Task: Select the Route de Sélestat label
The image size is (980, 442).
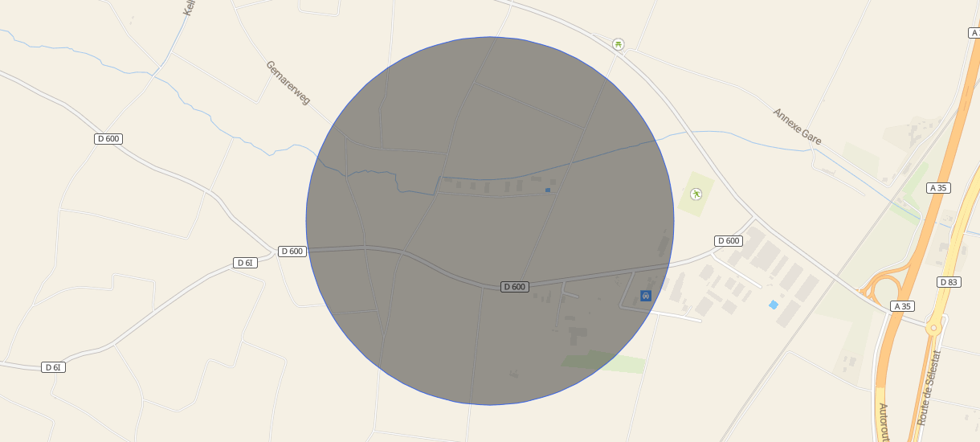Action: tap(929, 387)
